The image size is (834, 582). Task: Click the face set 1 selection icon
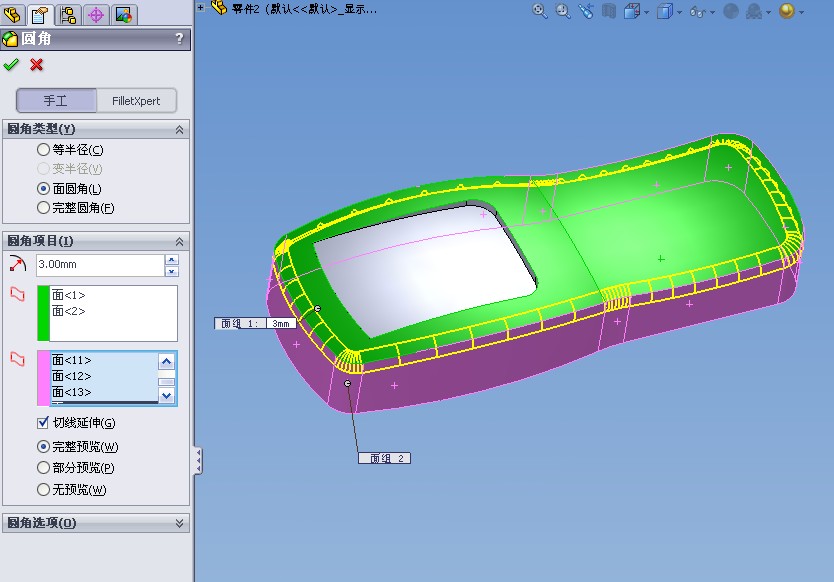point(18,294)
